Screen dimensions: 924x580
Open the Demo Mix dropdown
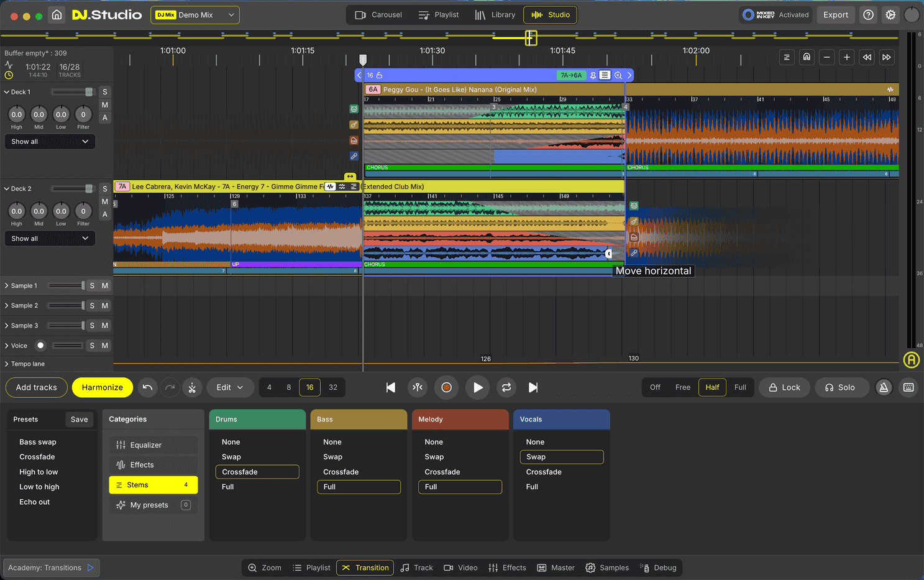tap(195, 15)
